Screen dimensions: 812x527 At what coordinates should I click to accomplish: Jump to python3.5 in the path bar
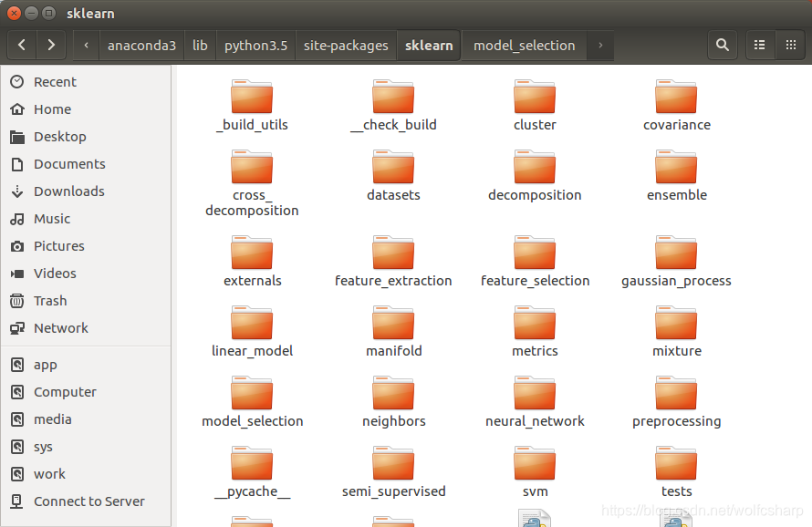(x=255, y=46)
